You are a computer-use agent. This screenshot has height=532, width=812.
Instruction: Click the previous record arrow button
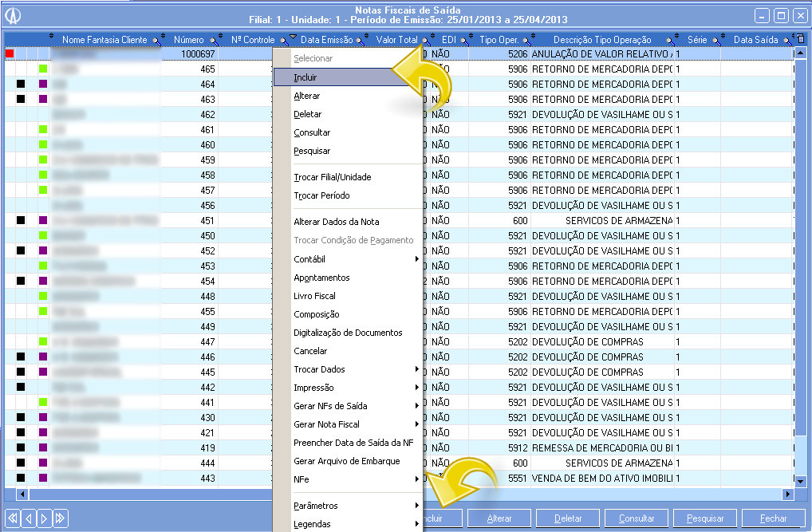point(29,518)
